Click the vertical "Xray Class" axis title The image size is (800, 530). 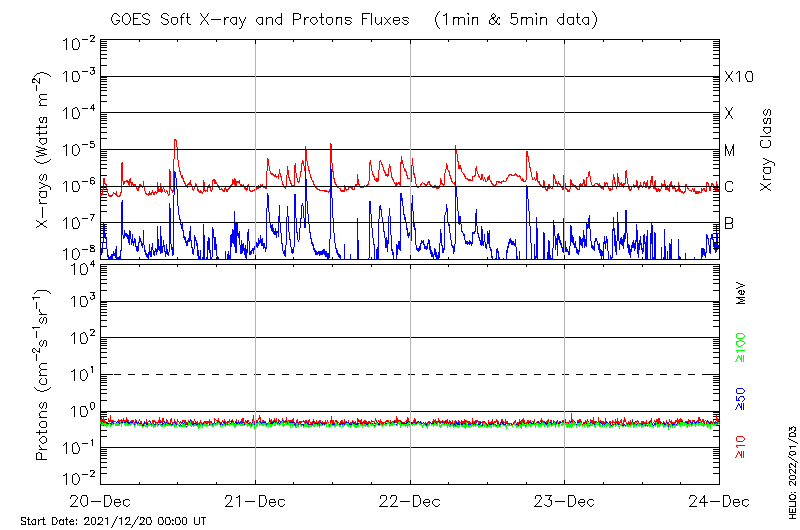click(x=767, y=150)
